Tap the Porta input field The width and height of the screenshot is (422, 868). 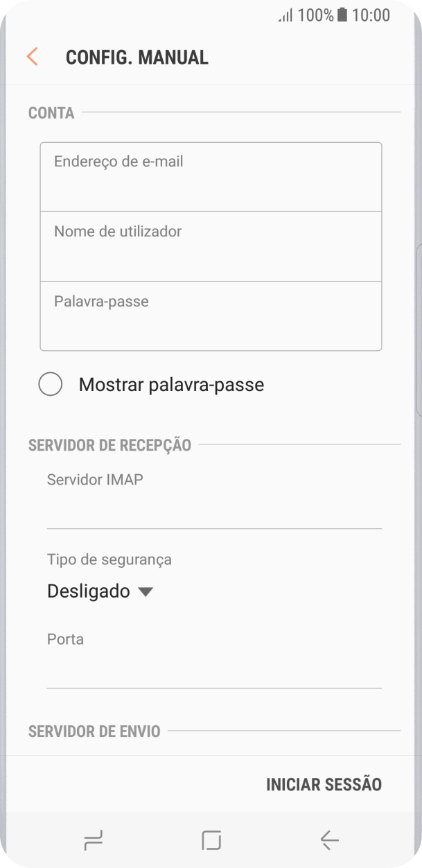pyautogui.click(x=214, y=672)
